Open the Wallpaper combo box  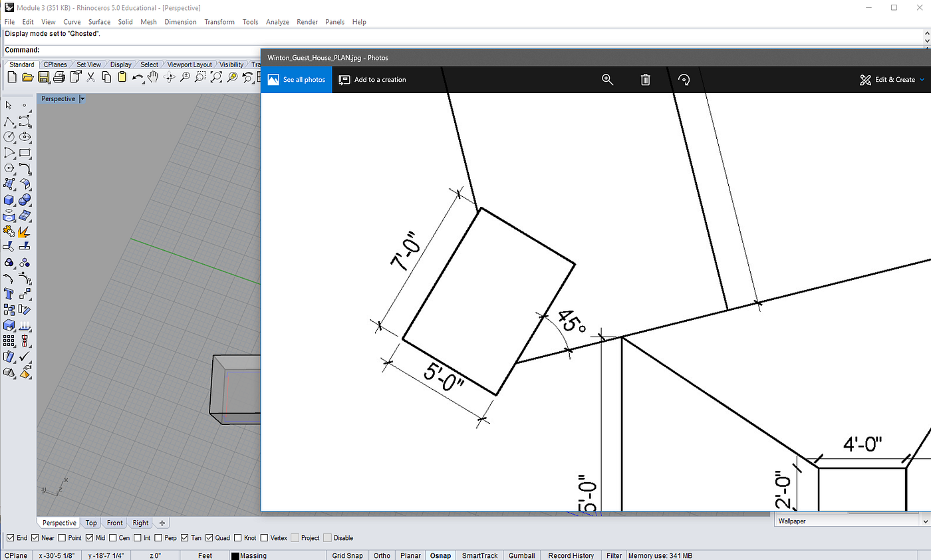coord(853,521)
